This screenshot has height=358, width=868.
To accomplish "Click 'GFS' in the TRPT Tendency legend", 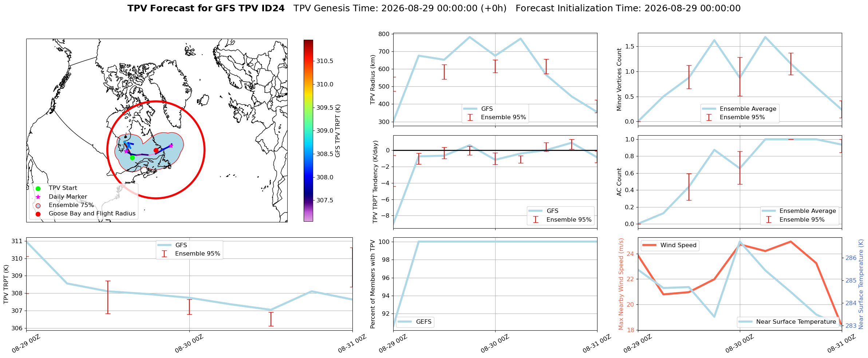I will pos(552,211).
